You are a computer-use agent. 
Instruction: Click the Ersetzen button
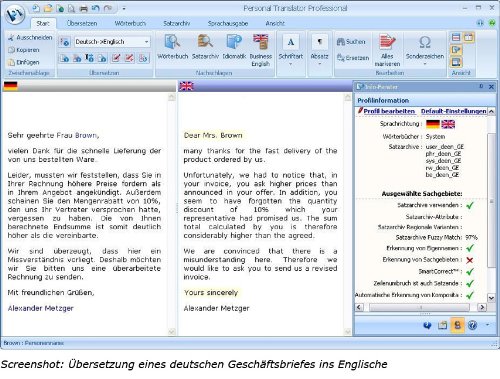353,58
